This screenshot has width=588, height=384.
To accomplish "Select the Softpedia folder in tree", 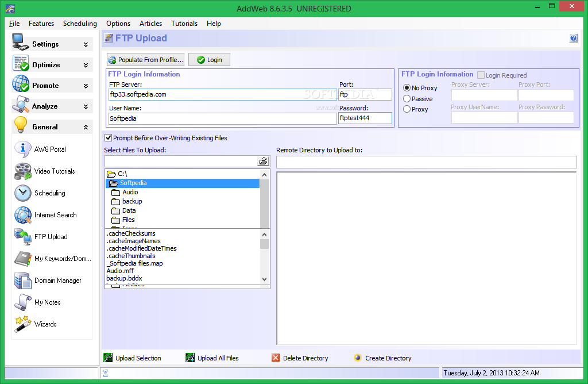I will (183, 183).
